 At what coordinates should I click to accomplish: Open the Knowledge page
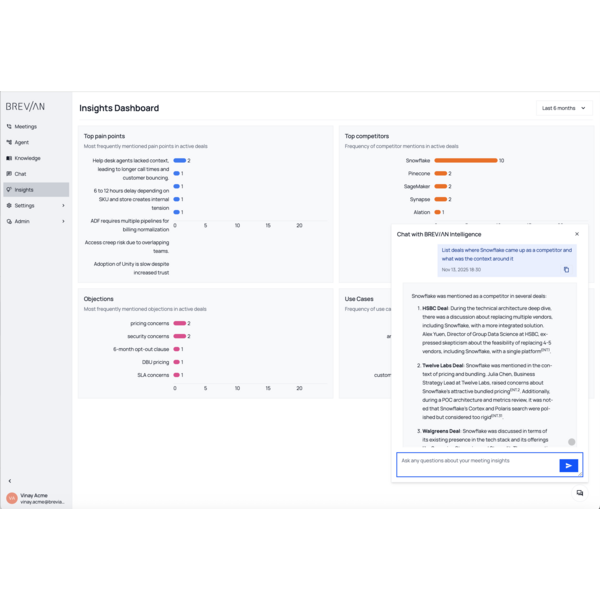point(36,158)
